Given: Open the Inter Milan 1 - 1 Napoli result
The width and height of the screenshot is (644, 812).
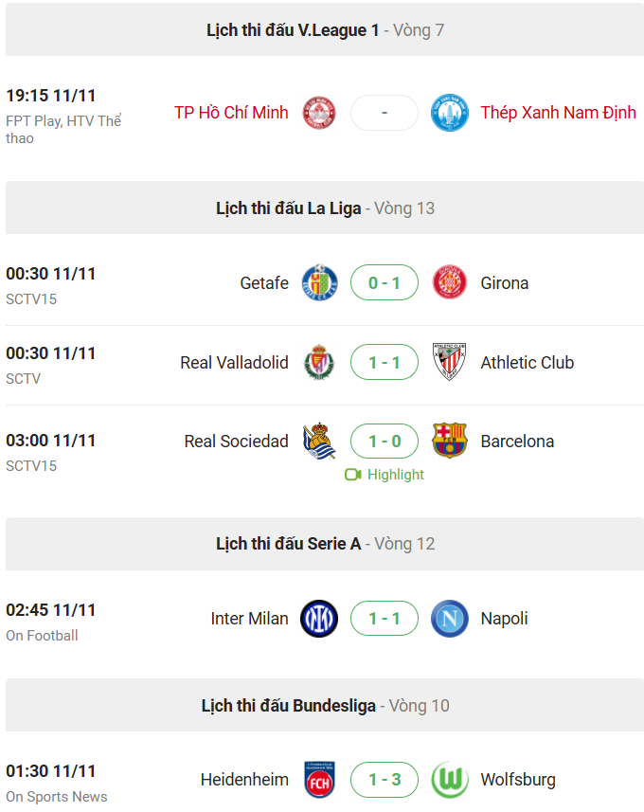Looking at the screenshot, I should pos(385,619).
